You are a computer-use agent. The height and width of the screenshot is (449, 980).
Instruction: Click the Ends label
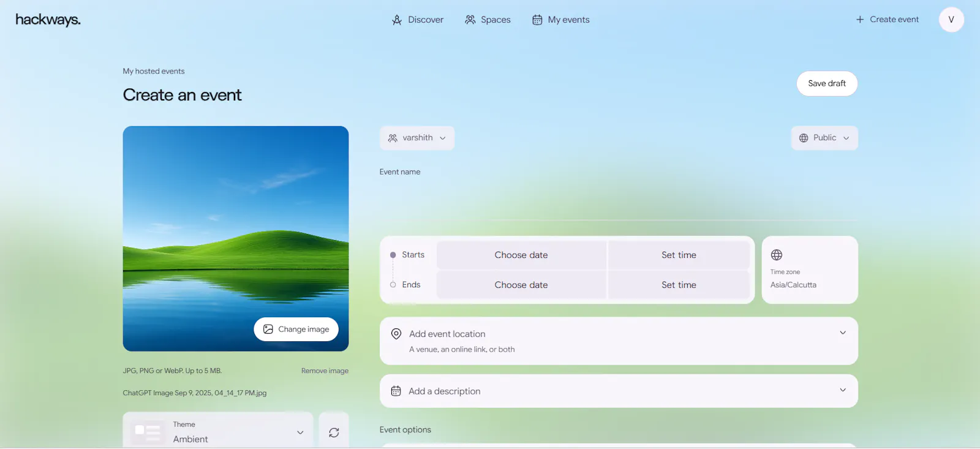coord(412,285)
